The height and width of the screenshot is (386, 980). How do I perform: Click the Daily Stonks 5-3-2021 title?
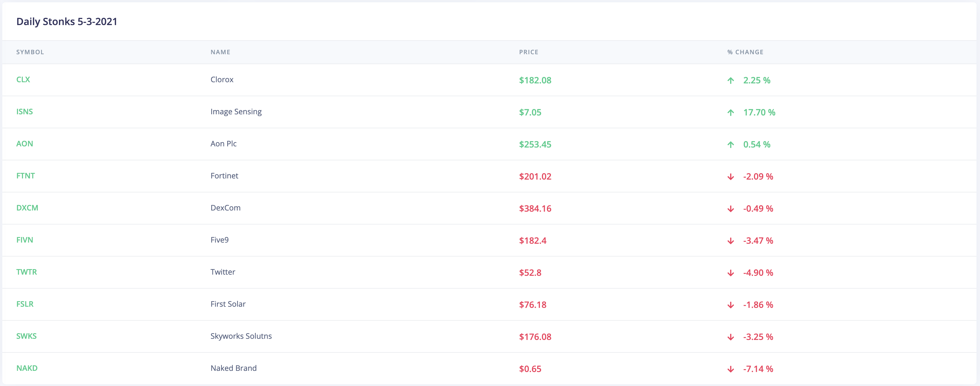(x=66, y=22)
